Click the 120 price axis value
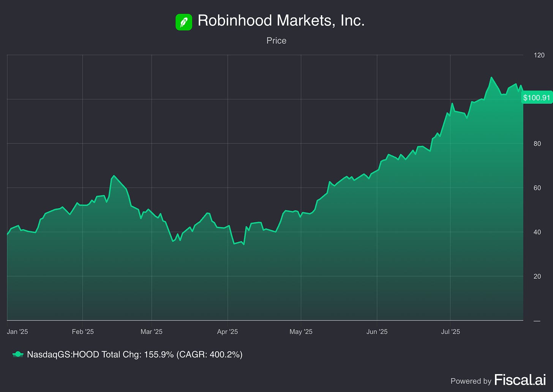Viewport: 553px width, 392px height. (x=539, y=55)
